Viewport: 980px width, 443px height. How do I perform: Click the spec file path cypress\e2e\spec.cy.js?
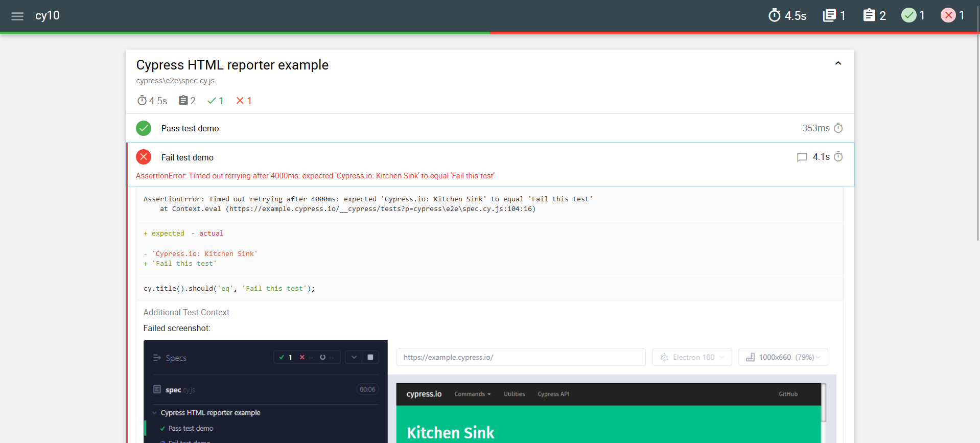coord(175,81)
